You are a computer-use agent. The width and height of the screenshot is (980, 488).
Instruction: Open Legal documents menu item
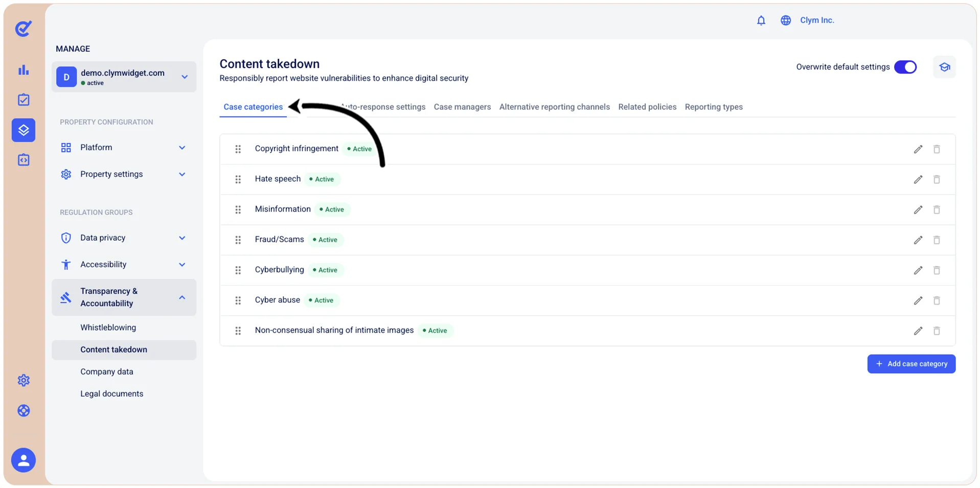[x=112, y=393]
